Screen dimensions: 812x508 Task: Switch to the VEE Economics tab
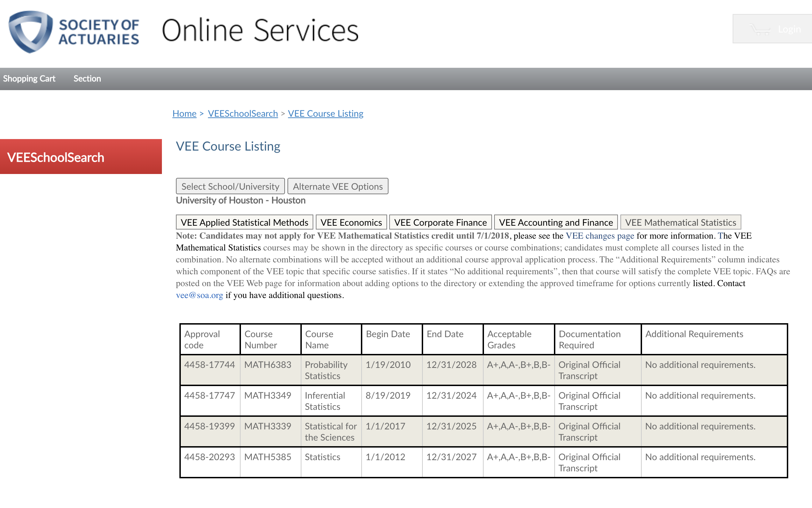[351, 223]
